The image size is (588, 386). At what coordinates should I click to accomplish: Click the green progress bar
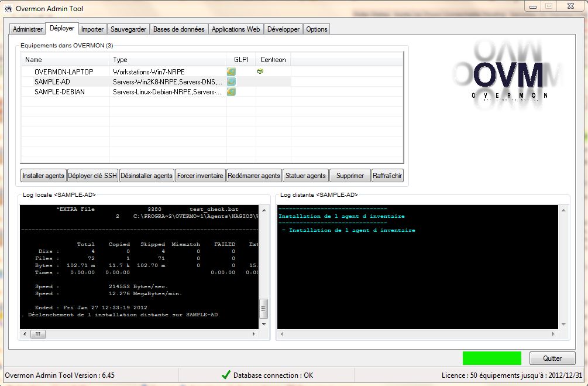(491, 358)
